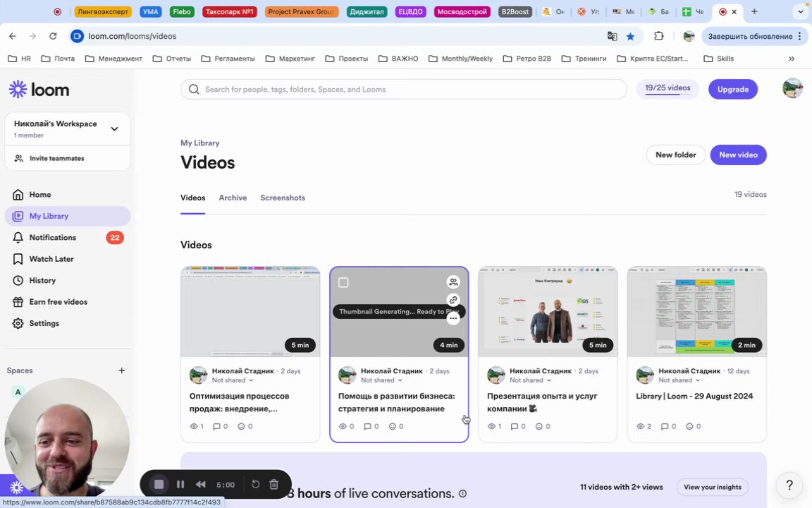812x508 pixels.
Task: Click the views eye icon on Оптимизация video
Action: point(194,427)
